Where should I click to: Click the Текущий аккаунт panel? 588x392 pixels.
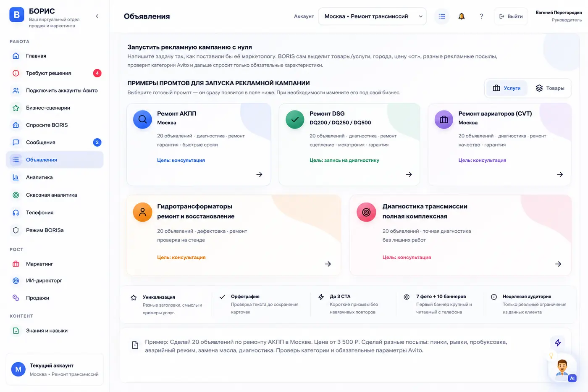(x=55, y=369)
